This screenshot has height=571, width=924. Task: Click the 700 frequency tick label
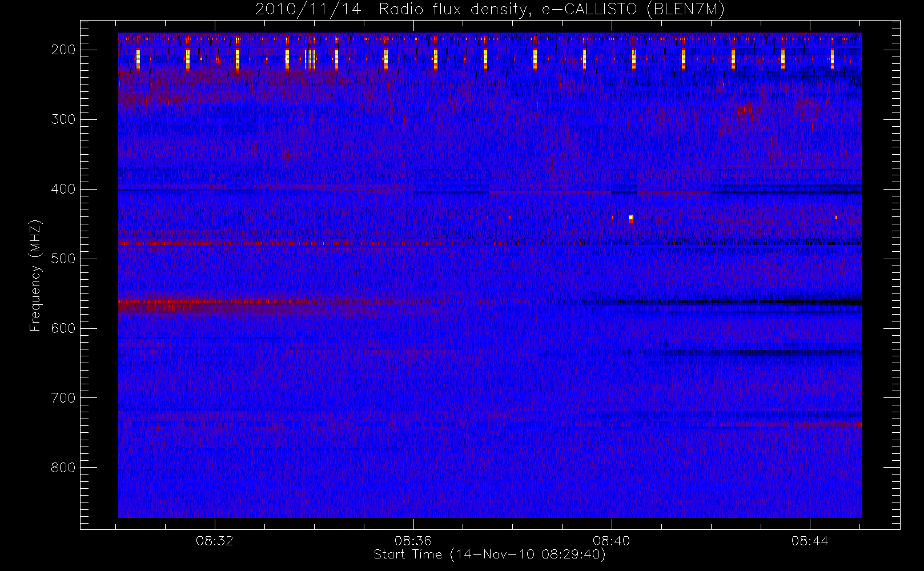pyautogui.click(x=63, y=398)
